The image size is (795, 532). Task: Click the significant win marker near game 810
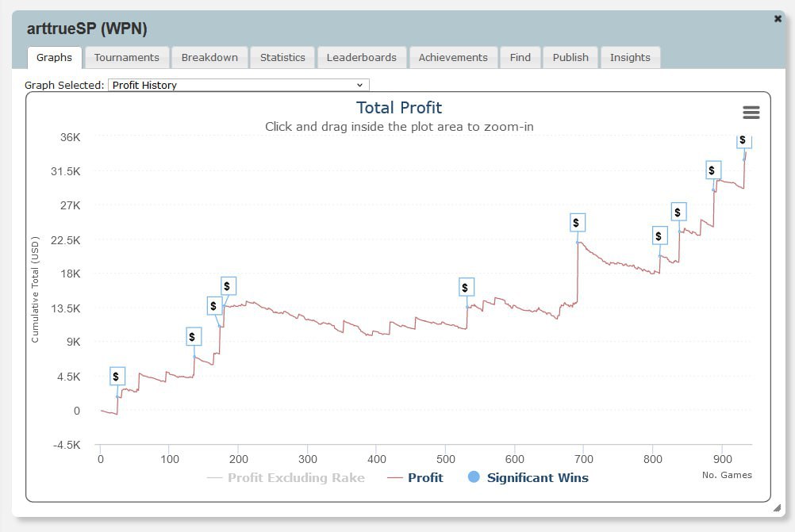tap(659, 236)
